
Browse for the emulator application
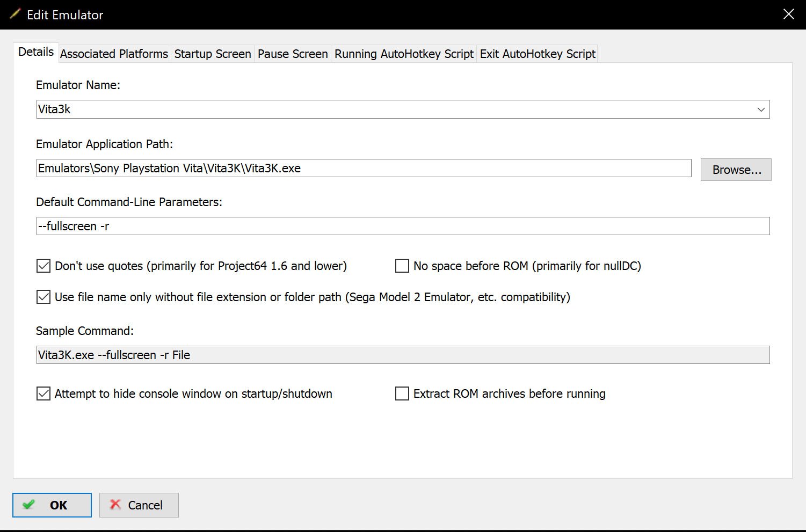tap(736, 170)
